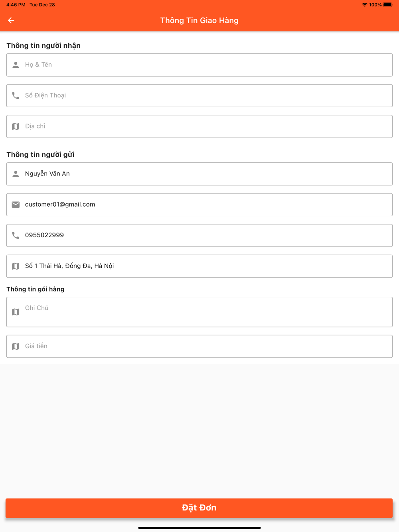Focus the Họ & Tên input field
The image size is (399, 532).
(199, 65)
